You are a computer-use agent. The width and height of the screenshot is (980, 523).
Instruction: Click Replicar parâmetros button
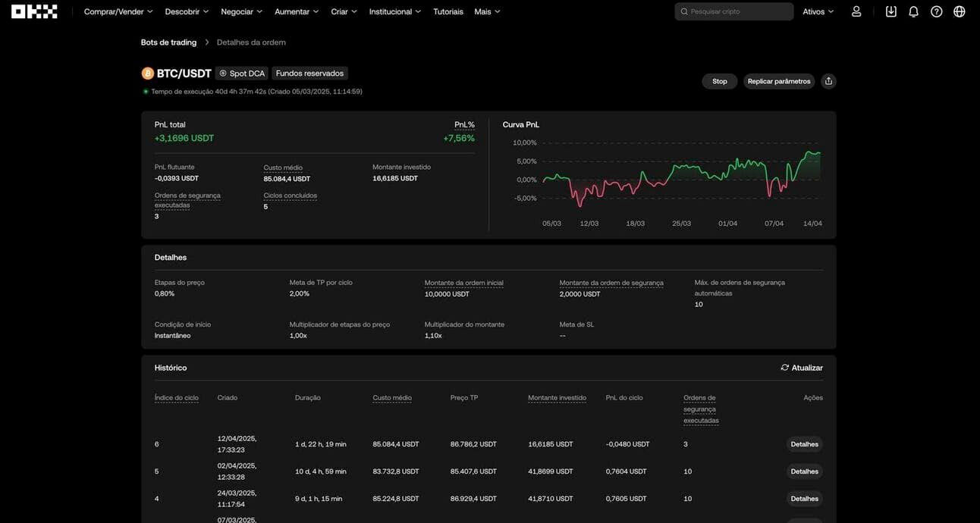tap(778, 81)
